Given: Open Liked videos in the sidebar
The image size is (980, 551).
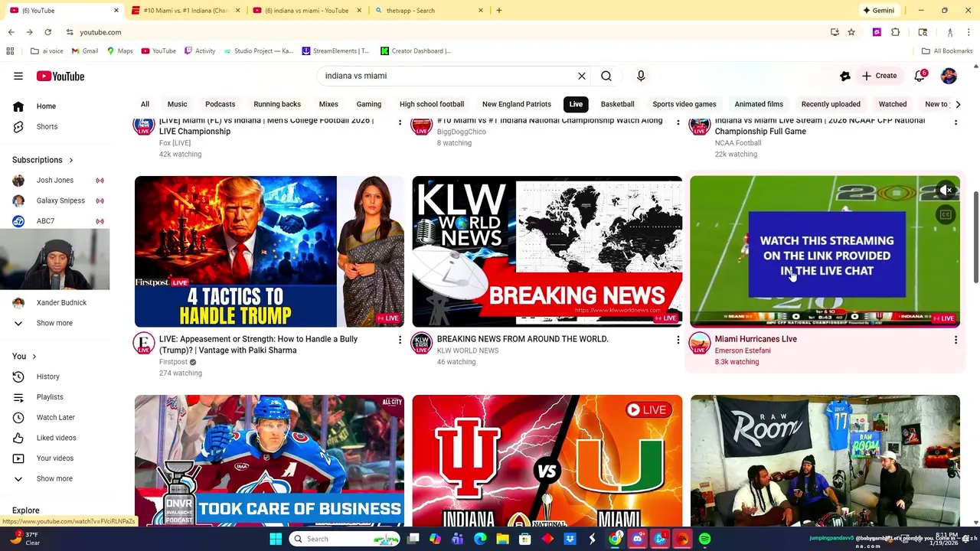Looking at the screenshot, I should pos(54,438).
